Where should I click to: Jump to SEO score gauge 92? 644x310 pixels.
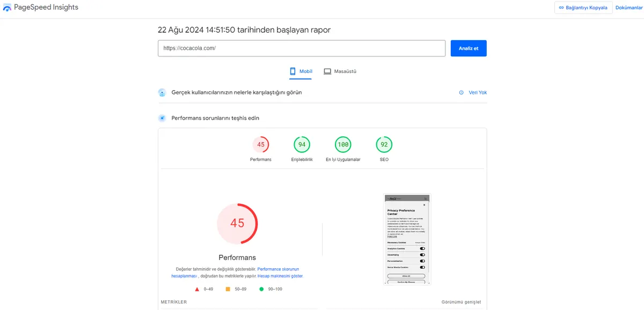pyautogui.click(x=384, y=144)
